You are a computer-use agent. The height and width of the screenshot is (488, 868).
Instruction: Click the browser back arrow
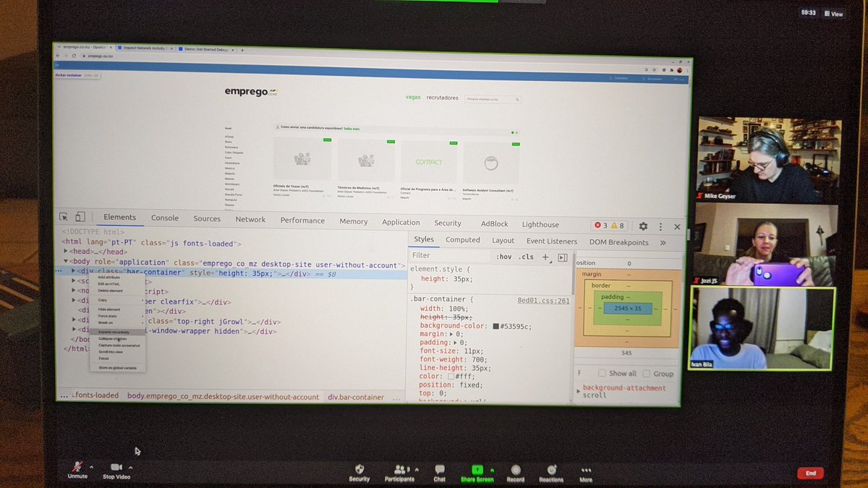pyautogui.click(x=59, y=56)
